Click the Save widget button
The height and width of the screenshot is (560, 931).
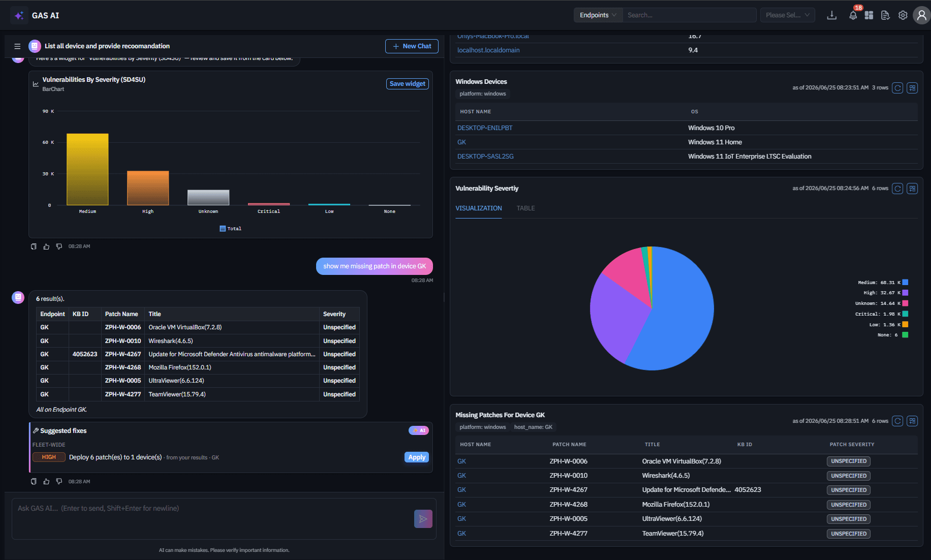coord(408,84)
